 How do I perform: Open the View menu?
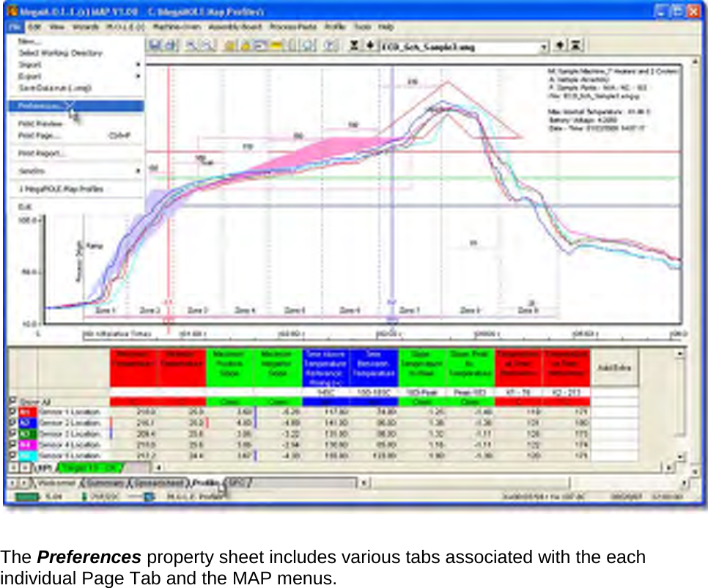click(57, 26)
